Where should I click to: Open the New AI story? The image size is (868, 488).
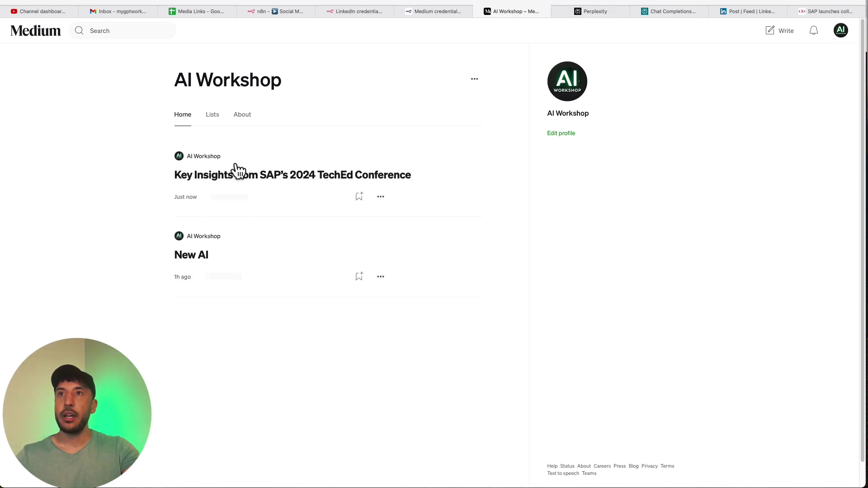tap(191, 255)
